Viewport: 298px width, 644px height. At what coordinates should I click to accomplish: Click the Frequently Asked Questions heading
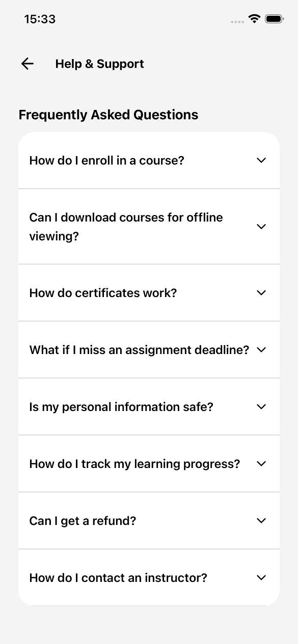108,114
